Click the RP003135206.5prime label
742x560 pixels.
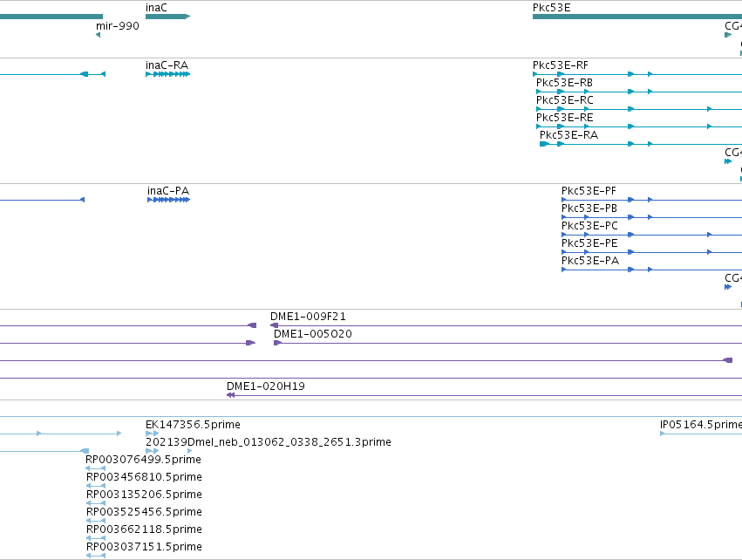click(x=144, y=495)
